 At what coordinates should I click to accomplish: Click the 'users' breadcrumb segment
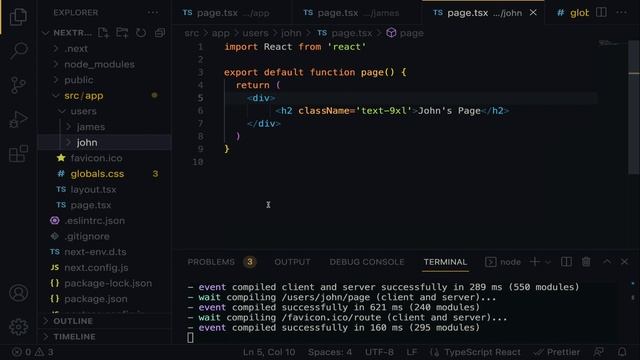pyautogui.click(x=256, y=33)
